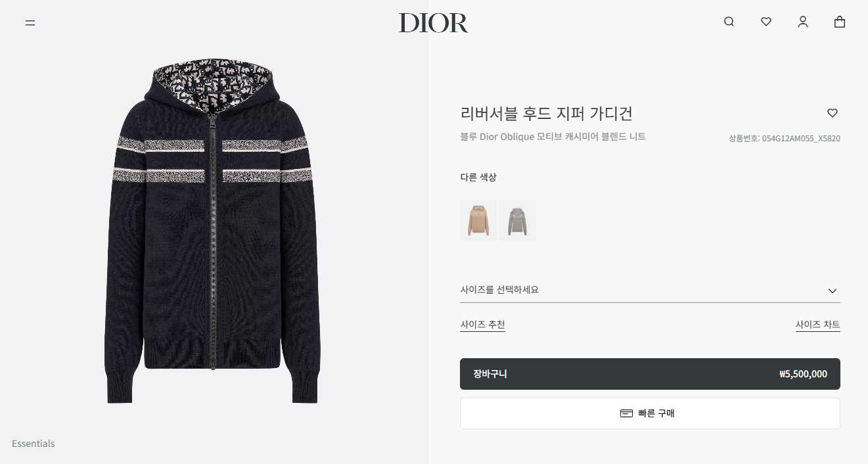Click the card icon beside 빠른 구매
This screenshot has width=868, height=464.
(x=626, y=413)
